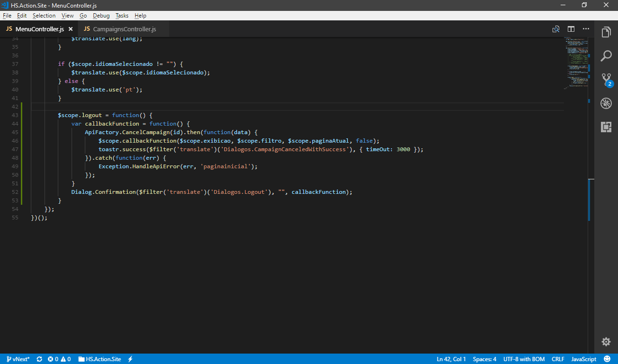Open the Selection menu
Viewport: 618px width, 364px height.
point(44,16)
